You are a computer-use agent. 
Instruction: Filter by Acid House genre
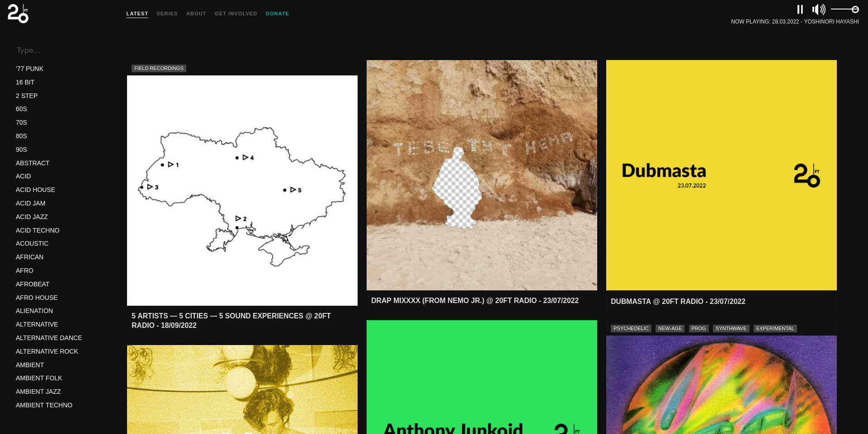click(35, 190)
